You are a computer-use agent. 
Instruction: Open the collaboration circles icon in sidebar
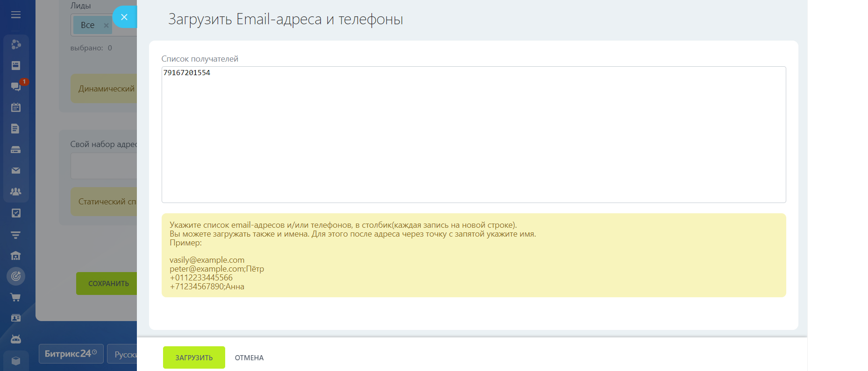(x=16, y=44)
